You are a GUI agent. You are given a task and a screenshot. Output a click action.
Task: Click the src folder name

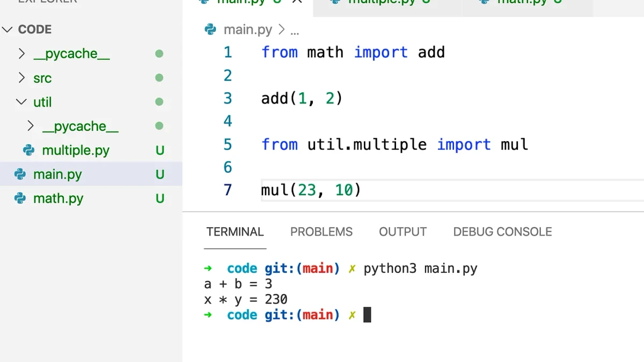[42, 78]
